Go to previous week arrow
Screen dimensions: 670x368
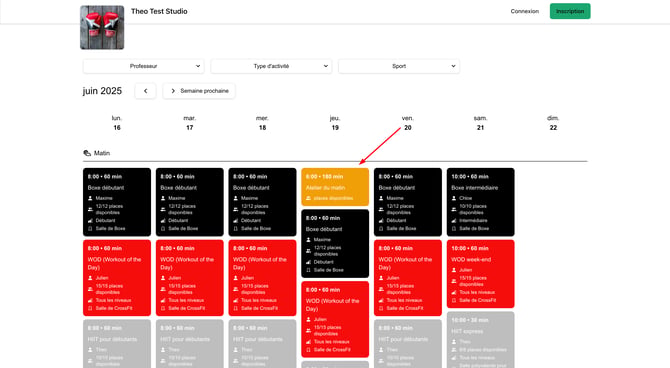coord(145,91)
